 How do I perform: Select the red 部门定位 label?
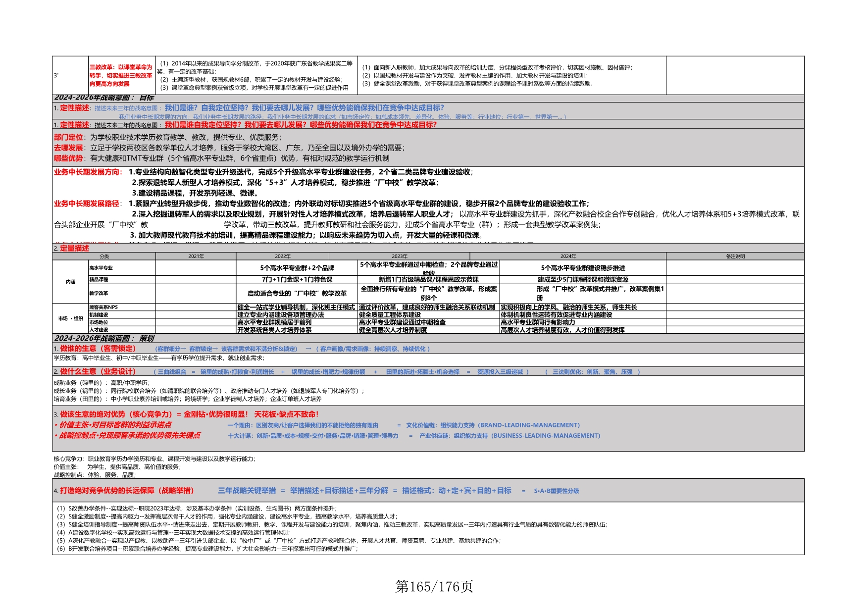click(68, 137)
